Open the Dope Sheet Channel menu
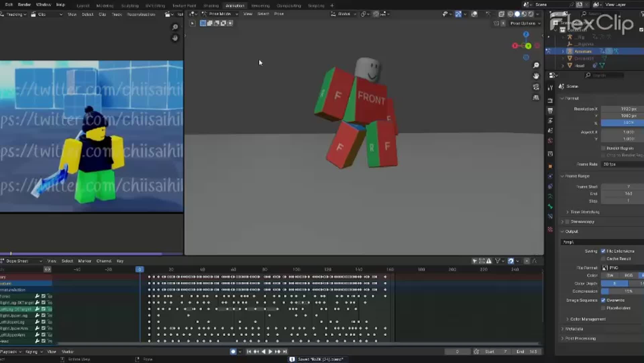Screen dimensions: 644x363 (x=104, y=261)
